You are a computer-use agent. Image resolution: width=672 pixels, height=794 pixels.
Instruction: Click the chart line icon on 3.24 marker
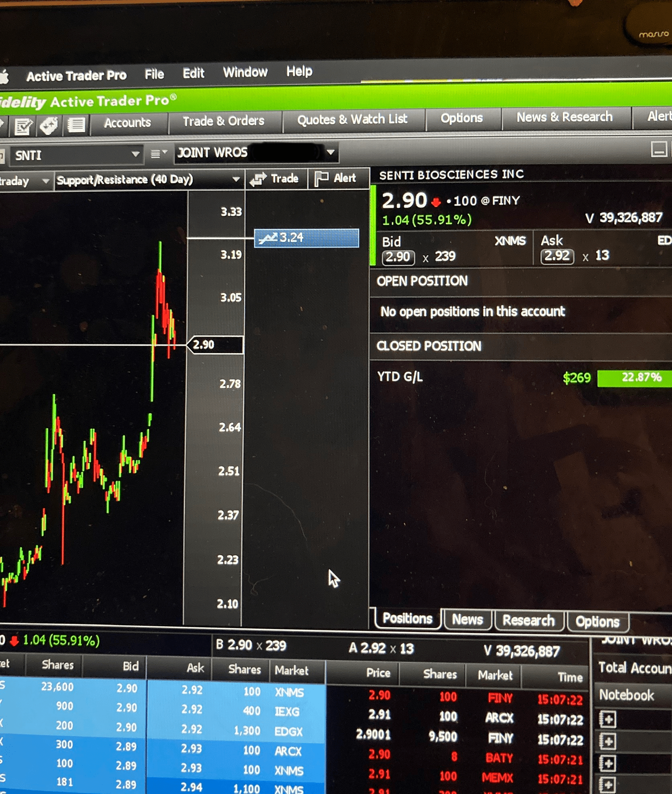[x=268, y=238]
